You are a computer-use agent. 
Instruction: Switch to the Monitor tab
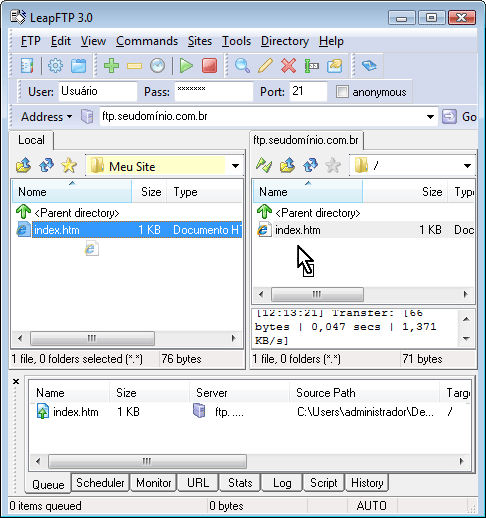point(154,483)
